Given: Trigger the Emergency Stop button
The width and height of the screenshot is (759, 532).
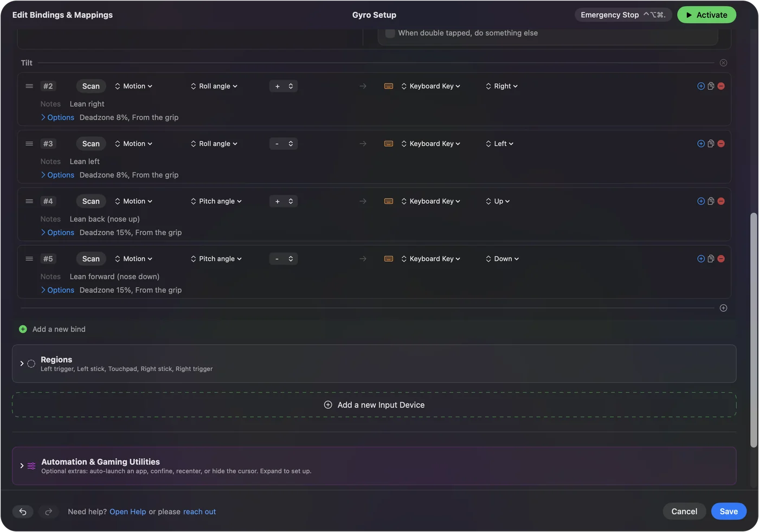Looking at the screenshot, I should [x=623, y=15].
